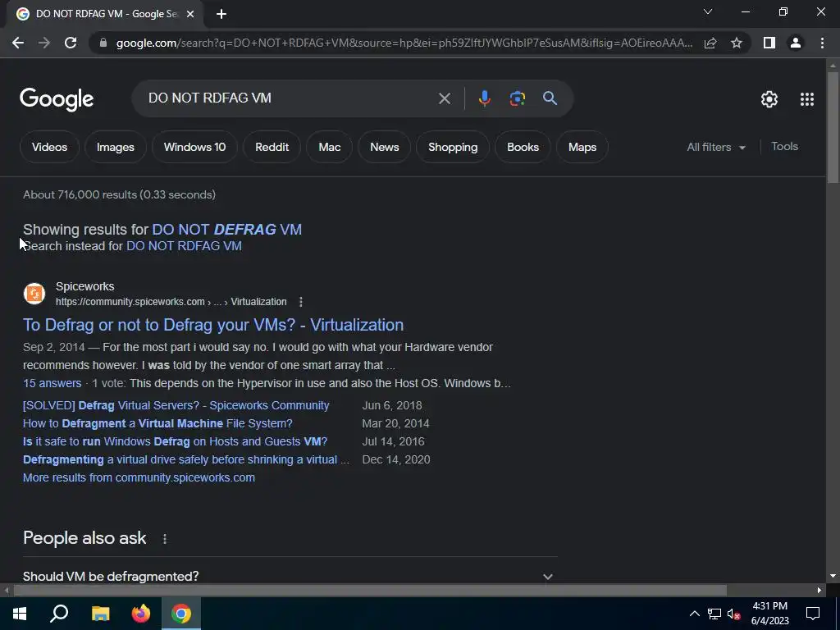
Task: Filter results by Shopping
Action: (453, 147)
